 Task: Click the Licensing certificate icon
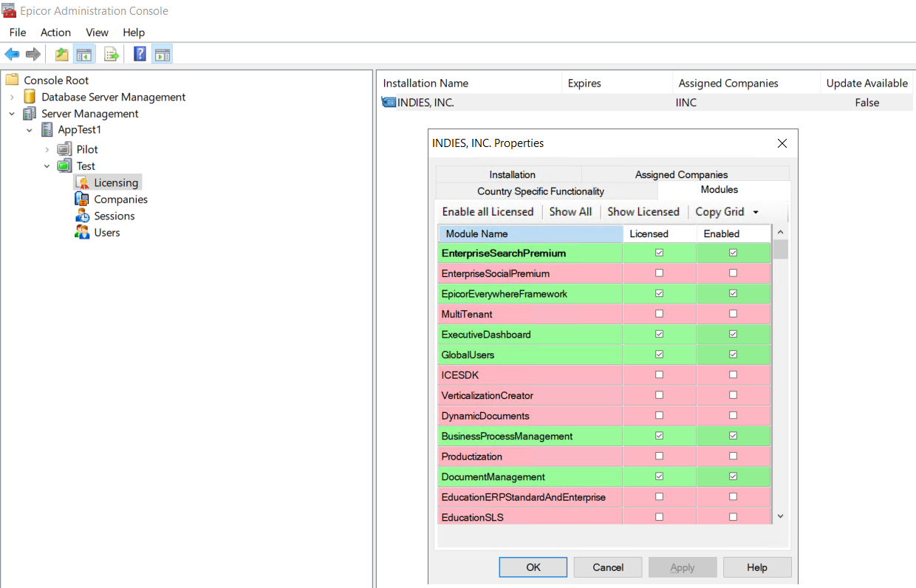[x=82, y=182]
